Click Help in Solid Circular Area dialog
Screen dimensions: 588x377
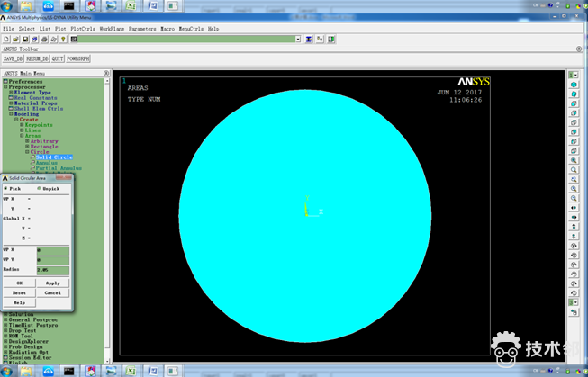(20, 302)
